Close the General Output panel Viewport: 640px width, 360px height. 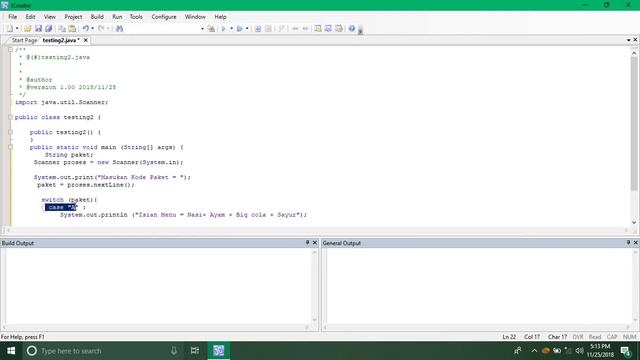tap(636, 243)
